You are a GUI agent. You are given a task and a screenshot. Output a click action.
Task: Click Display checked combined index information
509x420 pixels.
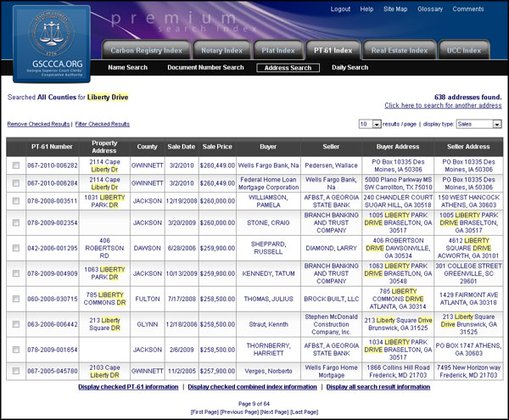point(252,387)
